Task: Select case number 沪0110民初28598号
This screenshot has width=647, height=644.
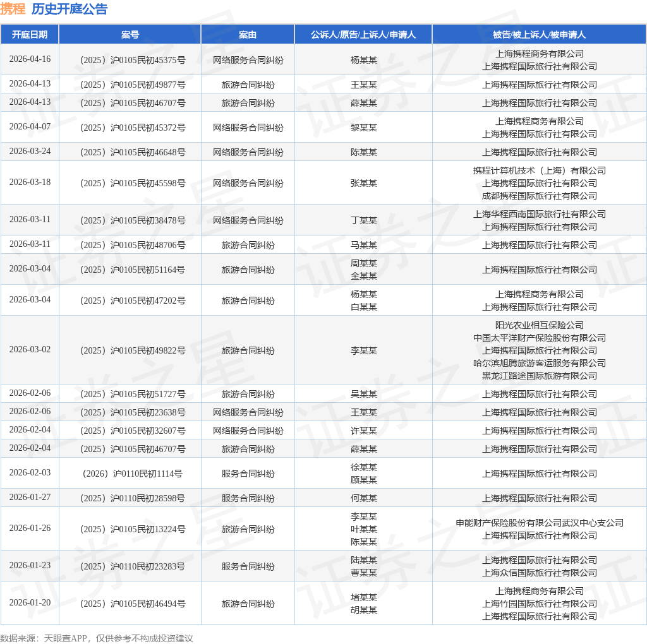Action: click(x=133, y=498)
